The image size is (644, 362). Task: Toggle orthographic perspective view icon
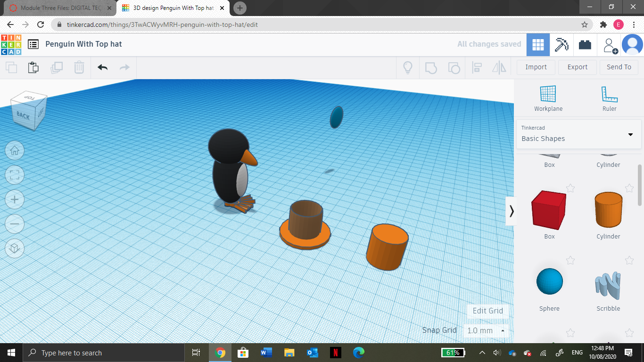click(x=15, y=248)
